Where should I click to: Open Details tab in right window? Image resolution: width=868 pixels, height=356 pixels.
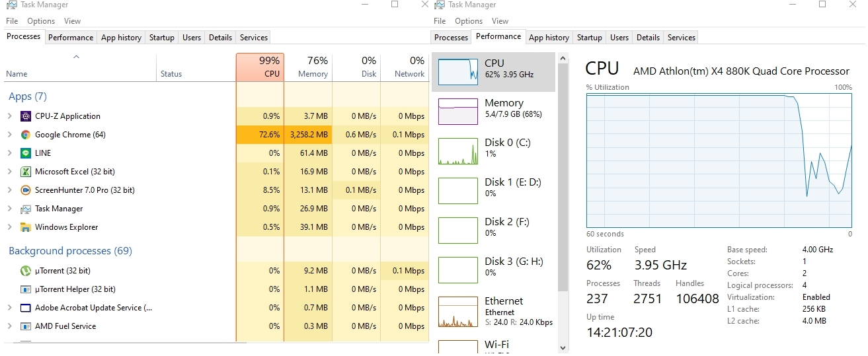tap(648, 38)
